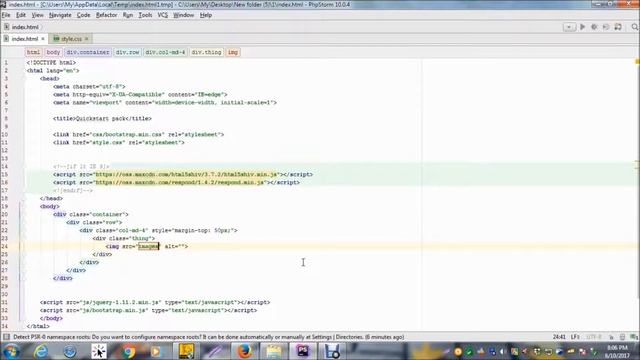The image size is (640, 360).
Task: Click the VLC cone tray icon
Action: (x=481, y=352)
